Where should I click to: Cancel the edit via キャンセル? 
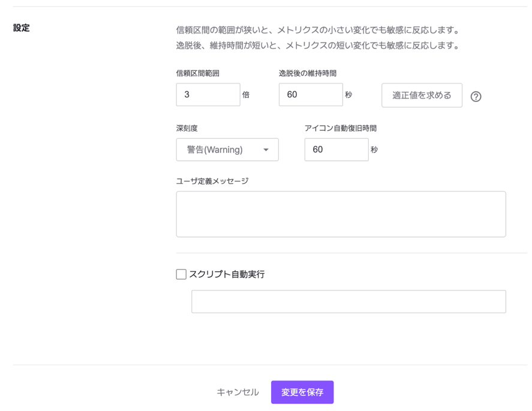tap(238, 392)
